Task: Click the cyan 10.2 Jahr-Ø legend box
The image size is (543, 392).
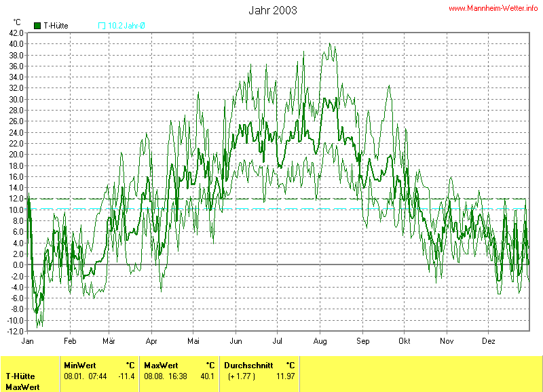Action: (102, 26)
